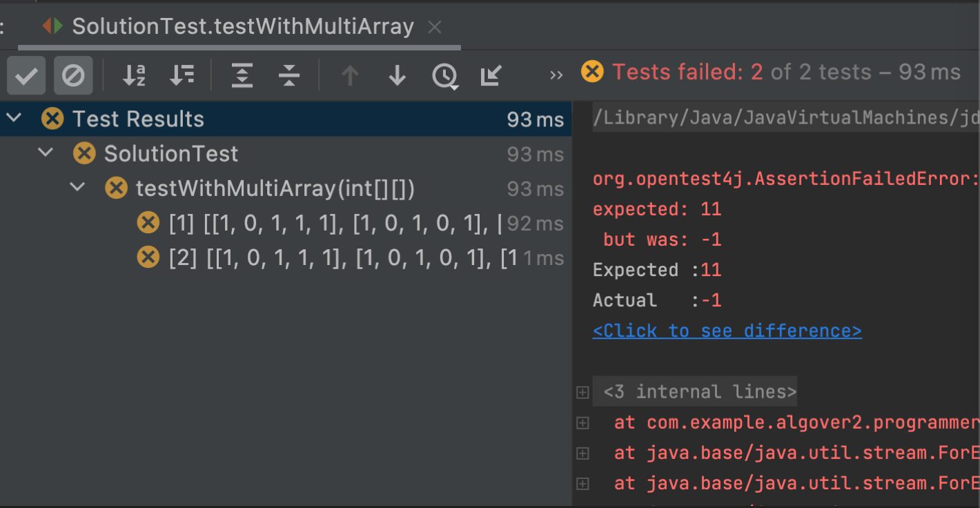Screen dimensions: 980x508
Task: Close the SolutionTest.testWithMultiArray tab
Action: (x=434, y=27)
